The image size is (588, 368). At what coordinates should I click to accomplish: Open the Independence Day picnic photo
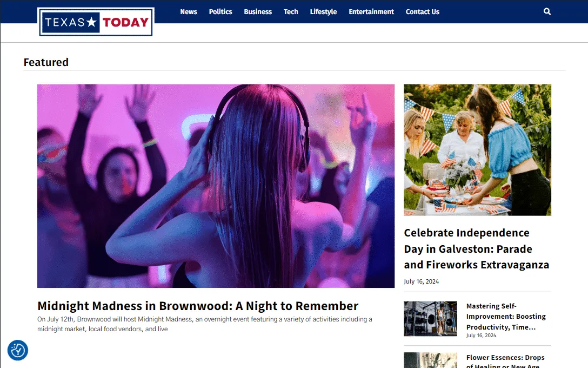(477, 150)
